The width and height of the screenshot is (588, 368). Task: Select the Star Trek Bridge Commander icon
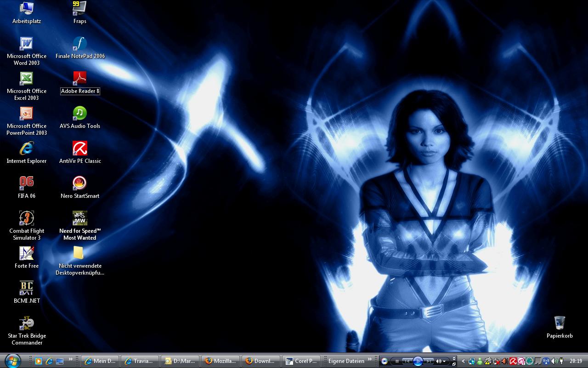coord(27,323)
